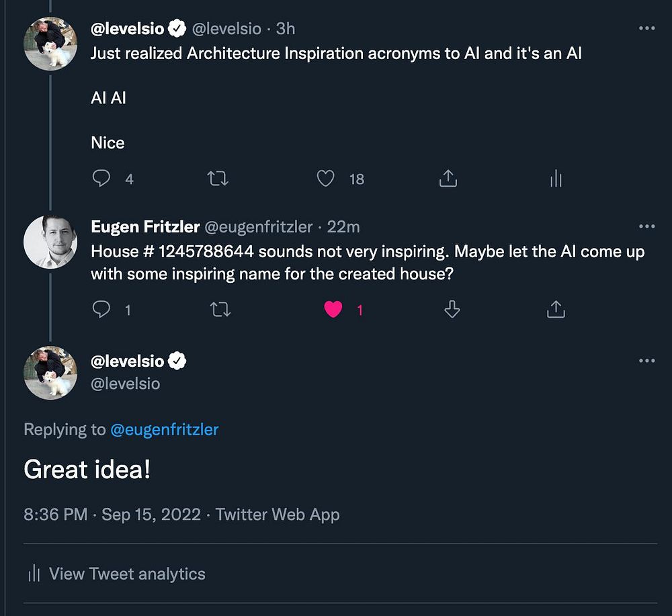This screenshot has height=616, width=672.
Task: Retweet the Architecture Inspiration tweet
Action: point(218,178)
